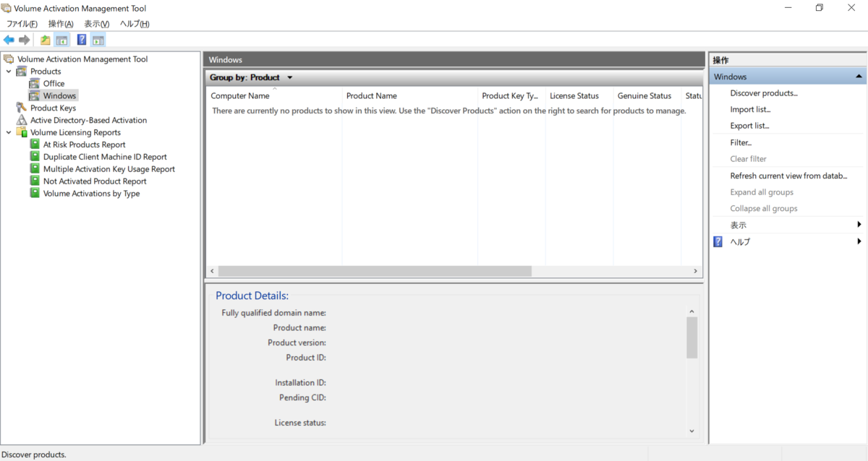The width and height of the screenshot is (868, 461).
Task: Open the ファイル(F) menu
Action: [22, 24]
